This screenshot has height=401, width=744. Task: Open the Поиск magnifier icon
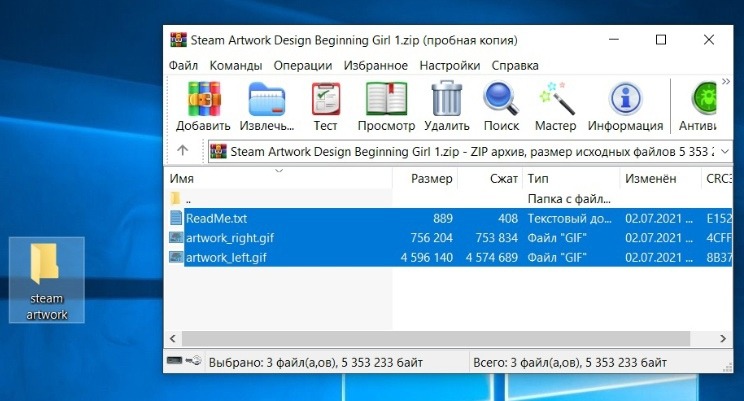501,99
